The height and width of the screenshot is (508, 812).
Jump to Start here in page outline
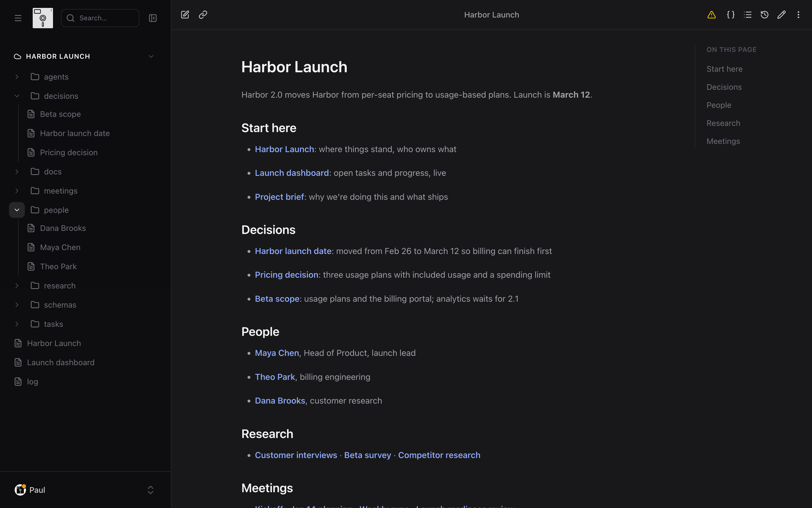tap(724, 69)
